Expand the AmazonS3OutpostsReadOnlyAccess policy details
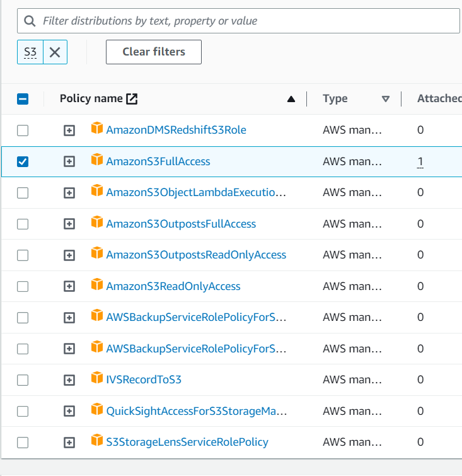This screenshot has width=462, height=476. click(x=69, y=255)
